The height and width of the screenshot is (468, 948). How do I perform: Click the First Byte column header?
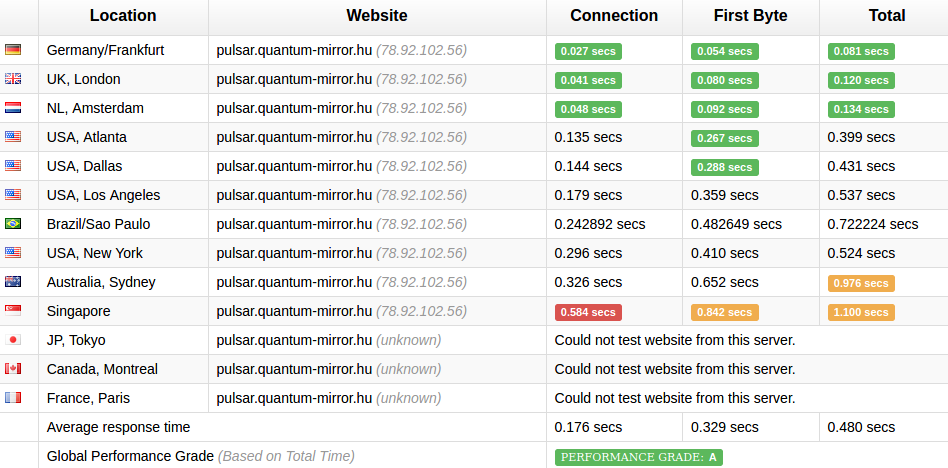pyautogui.click(x=751, y=16)
